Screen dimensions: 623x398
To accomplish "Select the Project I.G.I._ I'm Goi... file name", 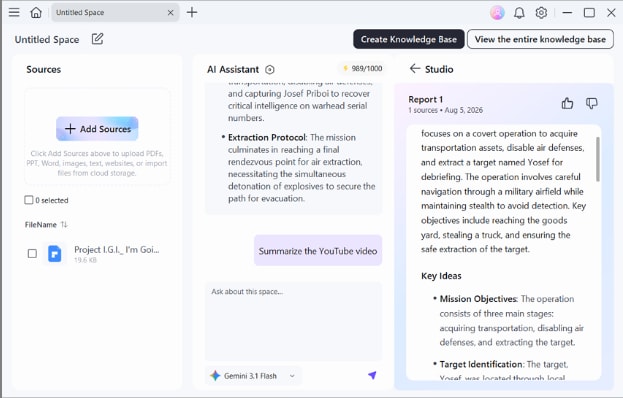I will point(116,249).
